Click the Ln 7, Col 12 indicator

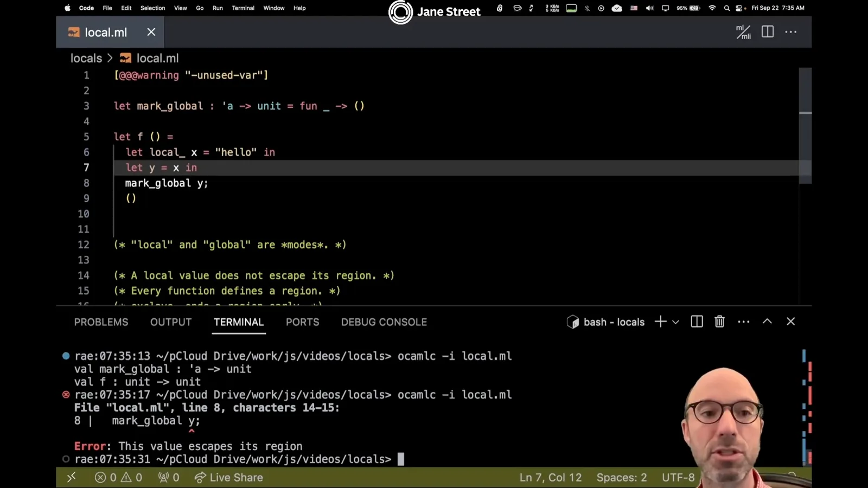click(x=551, y=477)
